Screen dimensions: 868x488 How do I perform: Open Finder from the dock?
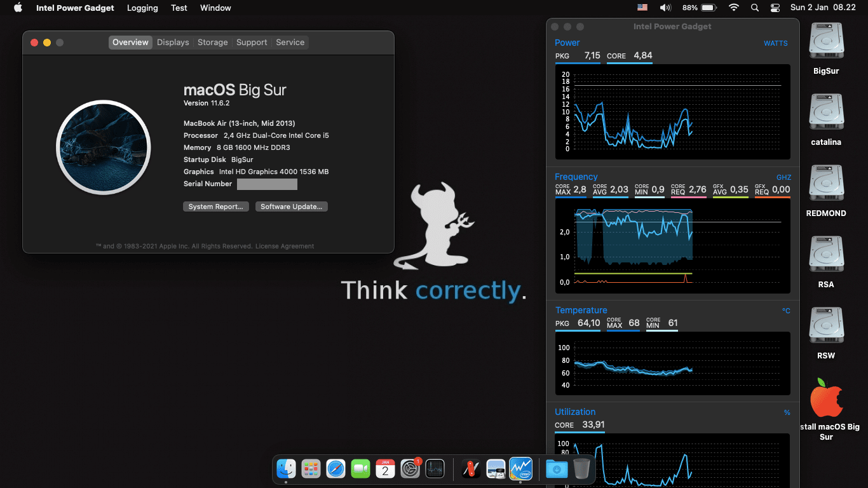(287, 469)
